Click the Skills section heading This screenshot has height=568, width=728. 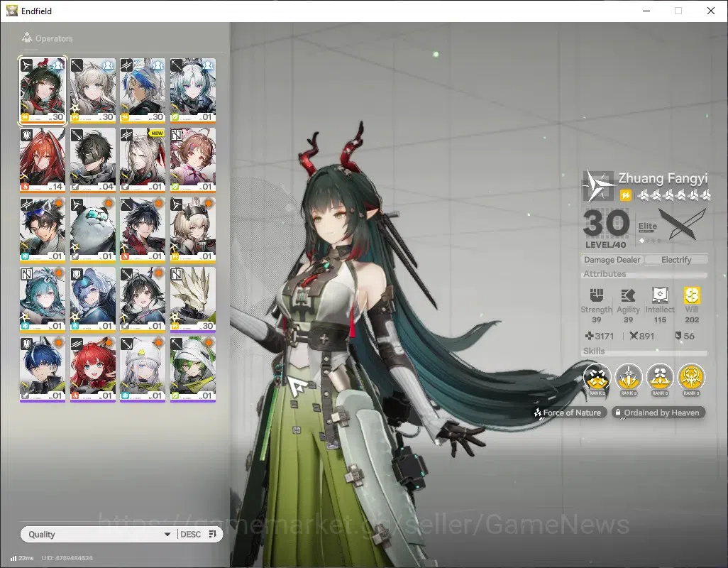(x=594, y=351)
